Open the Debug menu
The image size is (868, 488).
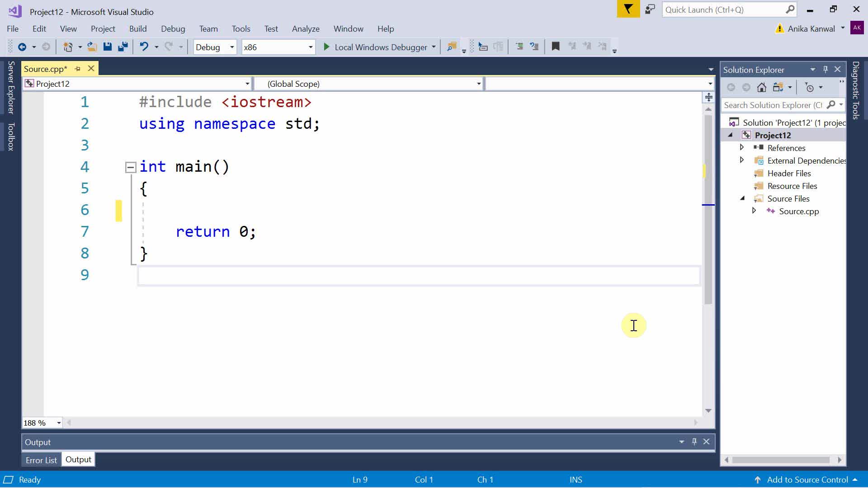coord(173,28)
